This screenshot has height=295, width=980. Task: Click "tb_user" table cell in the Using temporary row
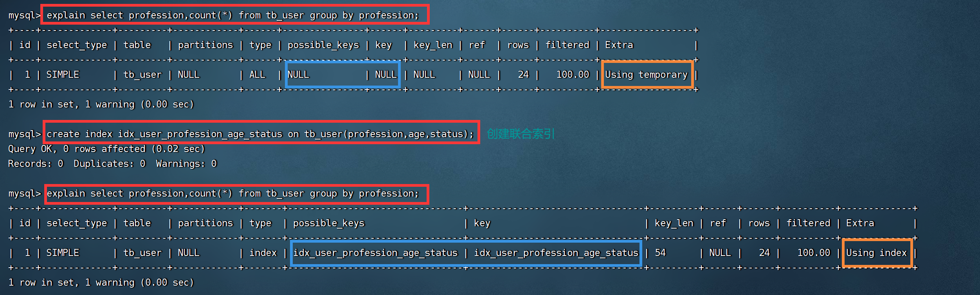coord(142,75)
